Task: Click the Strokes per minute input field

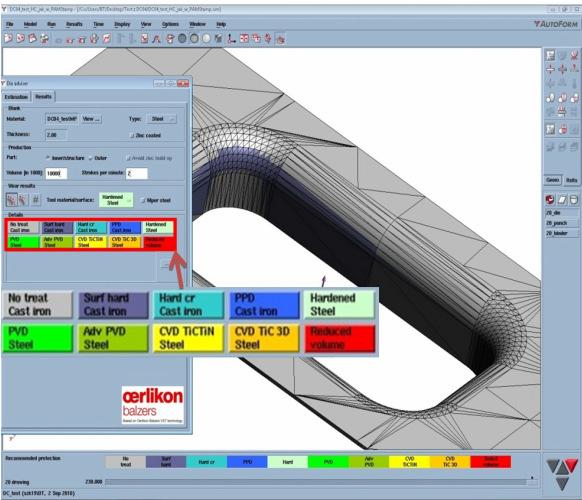Action: pos(137,173)
